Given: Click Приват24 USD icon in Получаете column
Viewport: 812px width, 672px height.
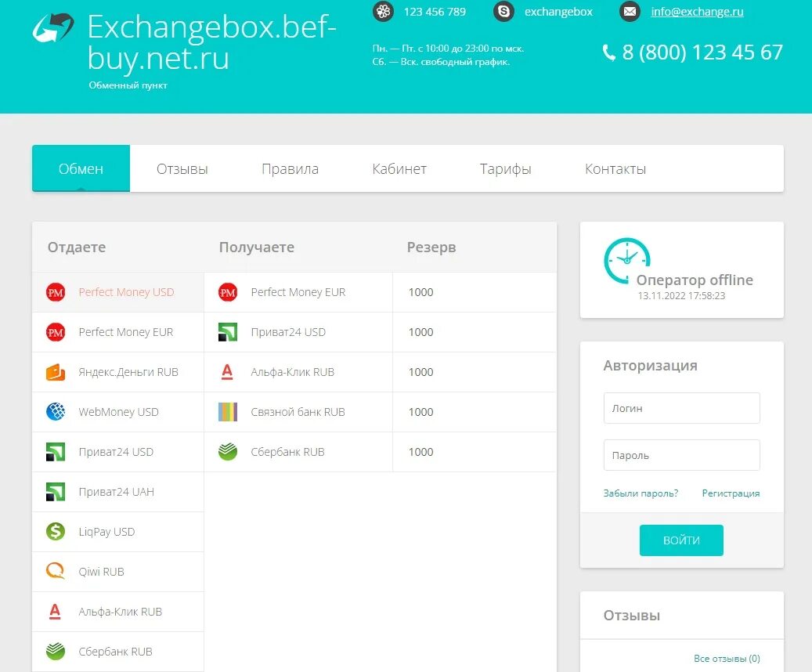Looking at the screenshot, I should point(228,333).
